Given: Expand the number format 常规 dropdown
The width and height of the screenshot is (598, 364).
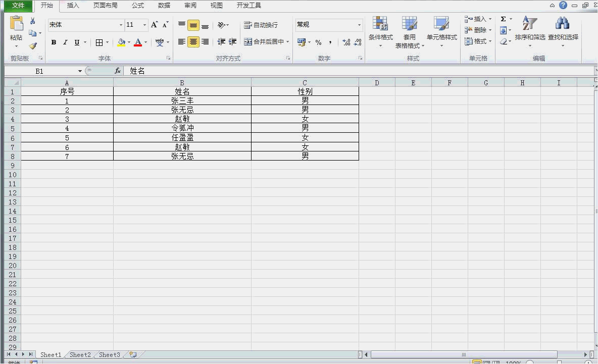Looking at the screenshot, I should pos(359,25).
